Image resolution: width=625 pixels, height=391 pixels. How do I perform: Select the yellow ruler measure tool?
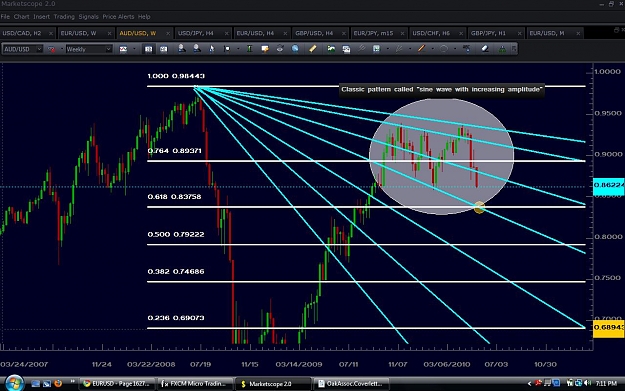click(x=313, y=49)
